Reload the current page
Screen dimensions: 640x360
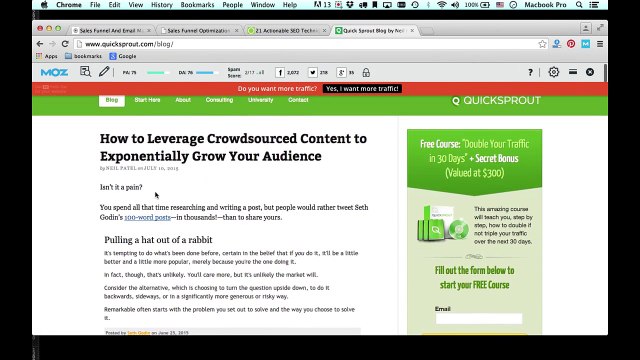(65, 44)
